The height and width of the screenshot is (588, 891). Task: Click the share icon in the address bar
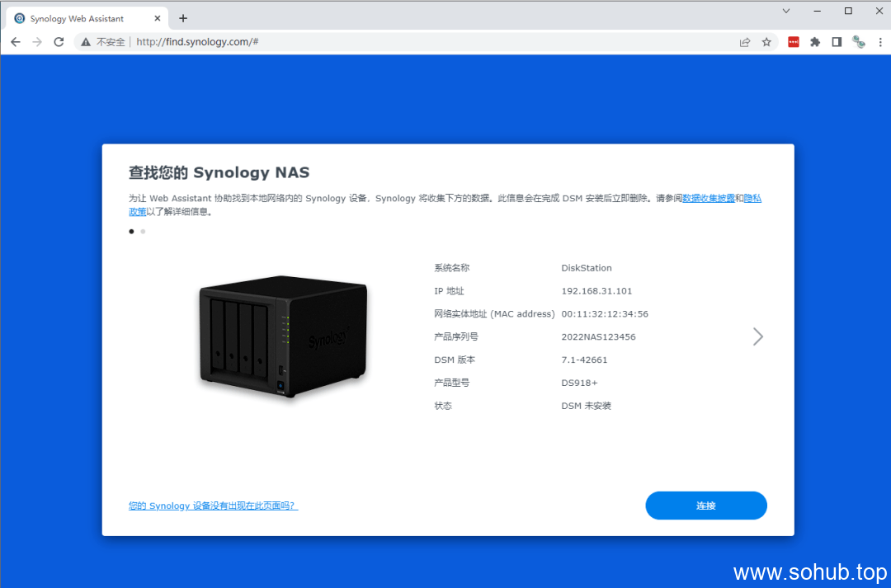point(745,41)
